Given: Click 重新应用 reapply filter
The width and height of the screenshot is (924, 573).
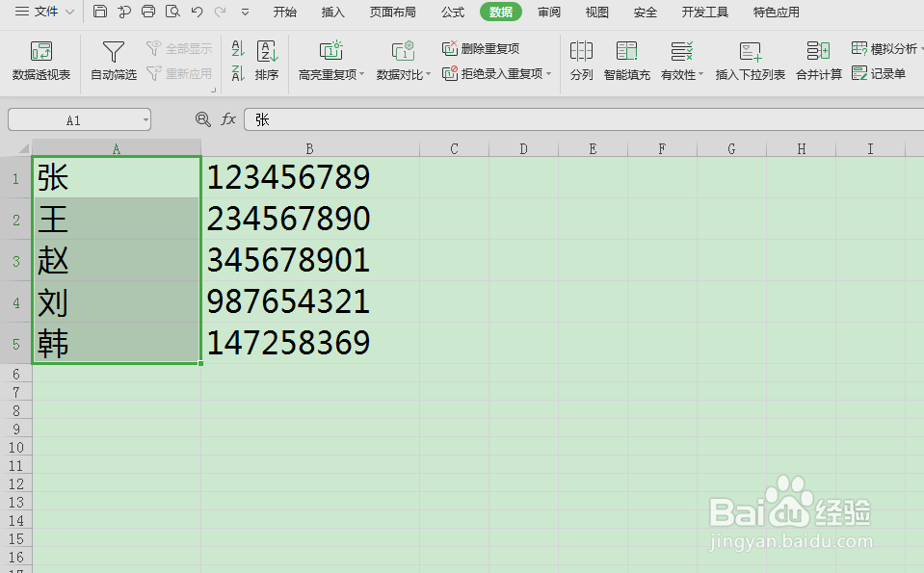Looking at the screenshot, I should [x=179, y=73].
